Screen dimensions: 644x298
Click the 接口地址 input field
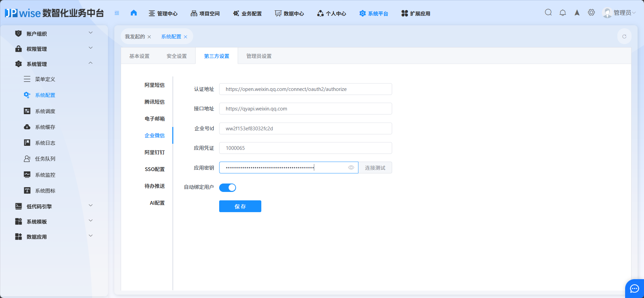tap(305, 109)
